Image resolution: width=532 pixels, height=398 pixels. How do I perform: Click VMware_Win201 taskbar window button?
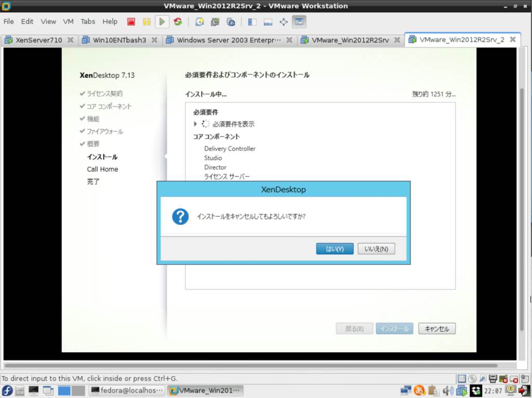[x=206, y=391]
